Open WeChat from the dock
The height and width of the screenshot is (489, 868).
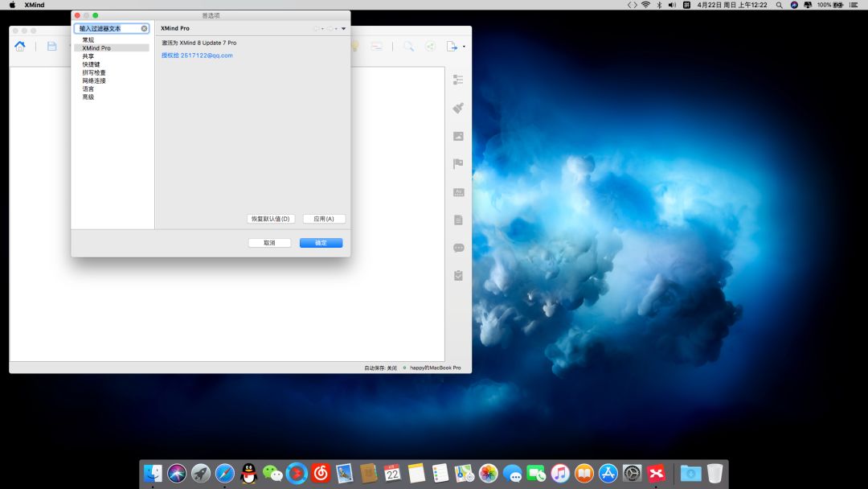point(272,474)
